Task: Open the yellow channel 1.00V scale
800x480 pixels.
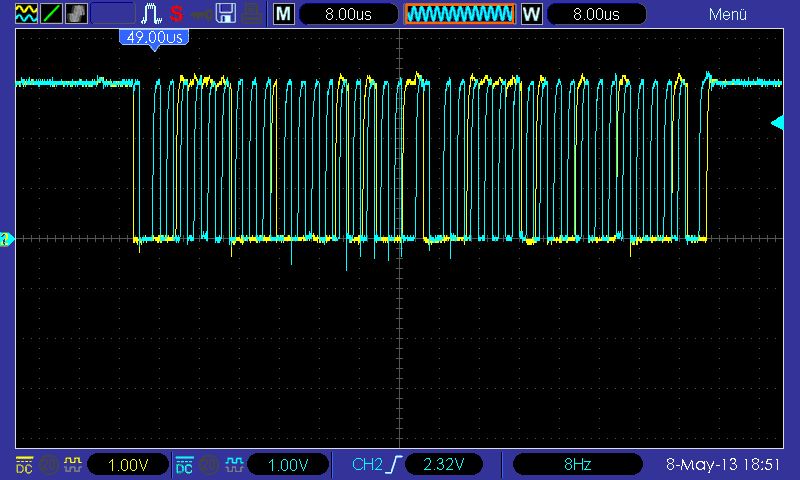Action: click(x=127, y=464)
